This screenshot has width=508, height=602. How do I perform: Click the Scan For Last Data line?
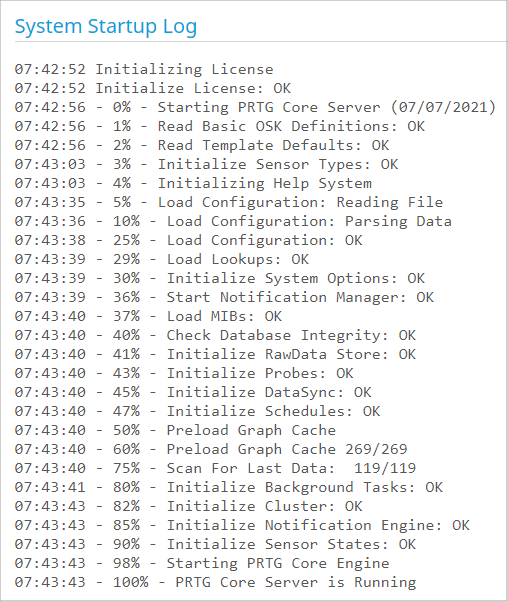(x=215, y=468)
